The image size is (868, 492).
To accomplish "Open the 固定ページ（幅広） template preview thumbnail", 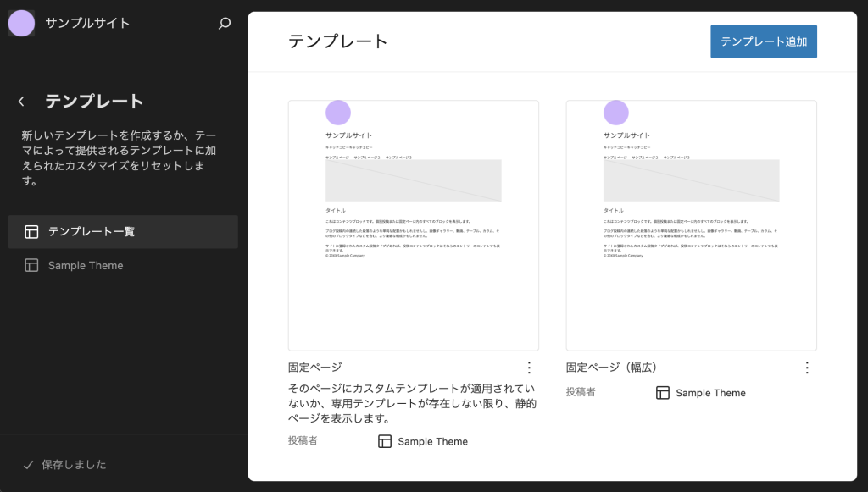I will tap(691, 225).
